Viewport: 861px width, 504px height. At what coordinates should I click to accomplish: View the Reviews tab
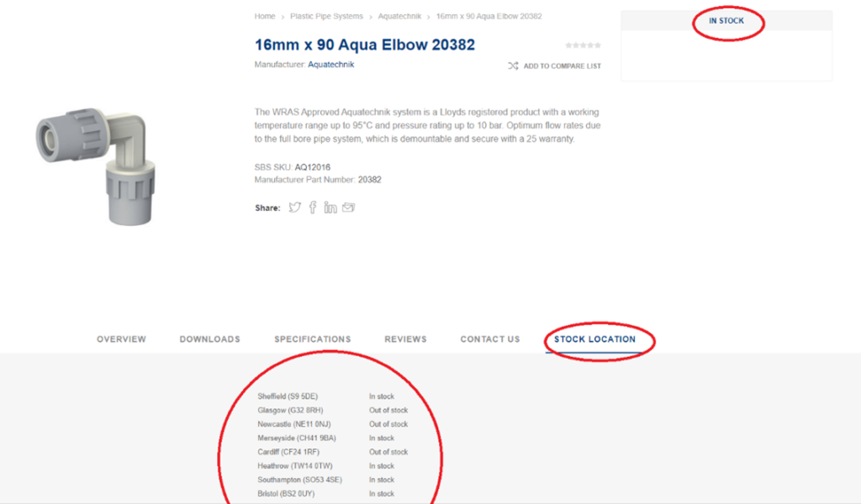(405, 339)
